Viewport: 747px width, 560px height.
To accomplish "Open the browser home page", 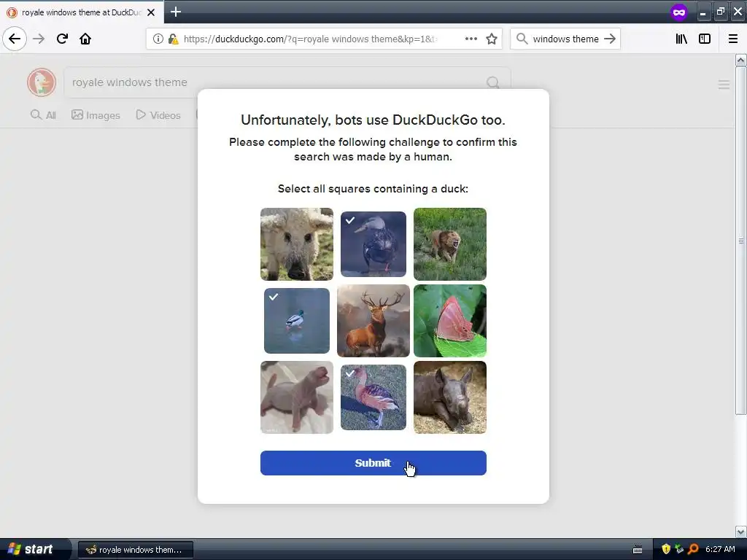I will [x=85, y=39].
